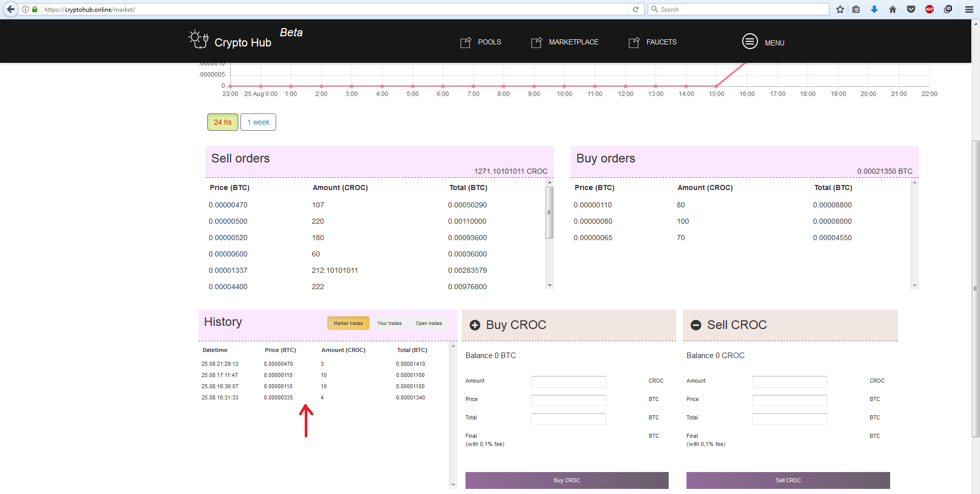This screenshot has width=980, height=494.
Task: Switch to Your trades tab
Action: click(x=389, y=323)
